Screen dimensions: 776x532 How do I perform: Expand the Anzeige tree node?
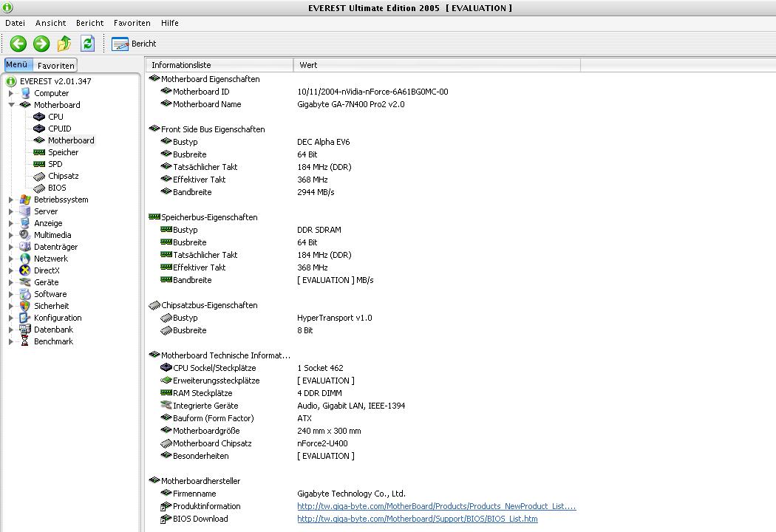tap(11, 223)
